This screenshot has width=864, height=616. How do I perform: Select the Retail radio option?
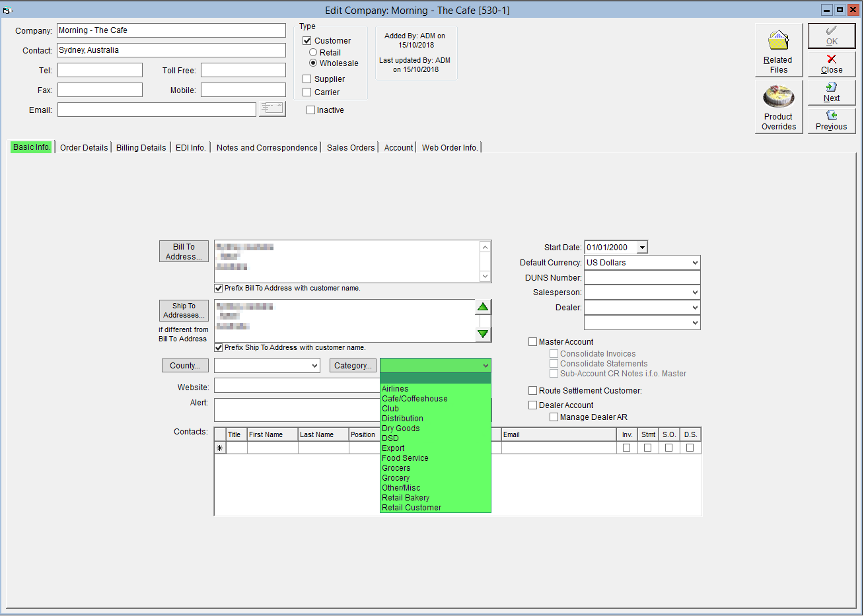click(x=313, y=53)
